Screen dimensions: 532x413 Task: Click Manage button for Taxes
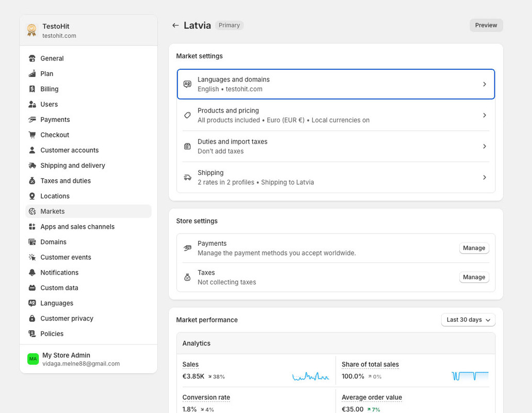474,277
